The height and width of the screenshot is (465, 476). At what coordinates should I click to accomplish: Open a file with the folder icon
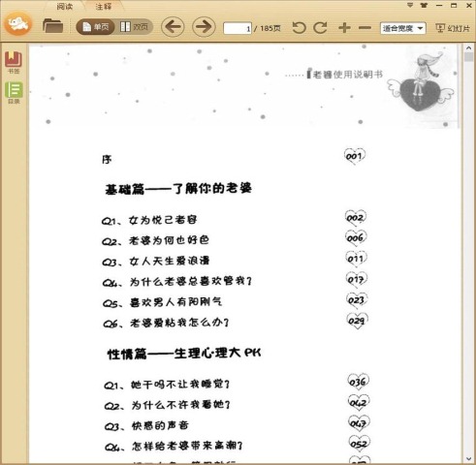[x=52, y=26]
